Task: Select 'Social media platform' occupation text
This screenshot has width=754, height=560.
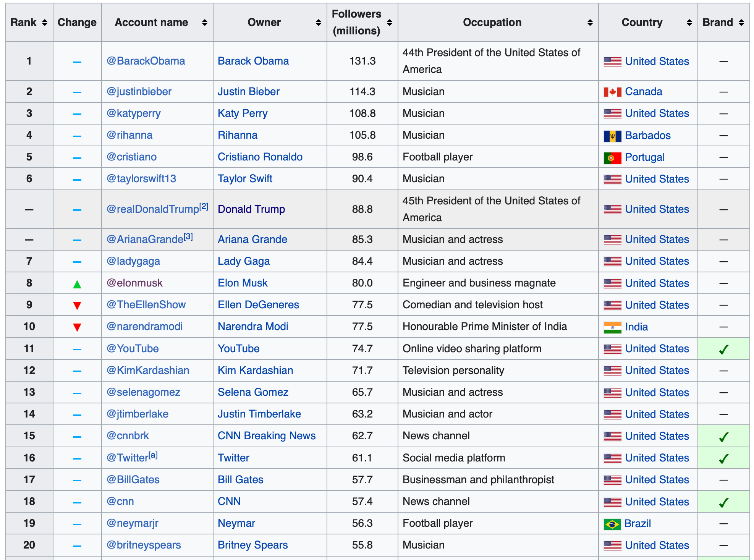Action: pyautogui.click(x=454, y=458)
